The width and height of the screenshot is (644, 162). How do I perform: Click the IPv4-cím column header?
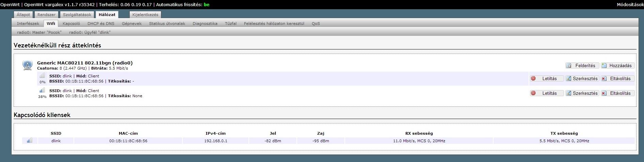[216, 133]
